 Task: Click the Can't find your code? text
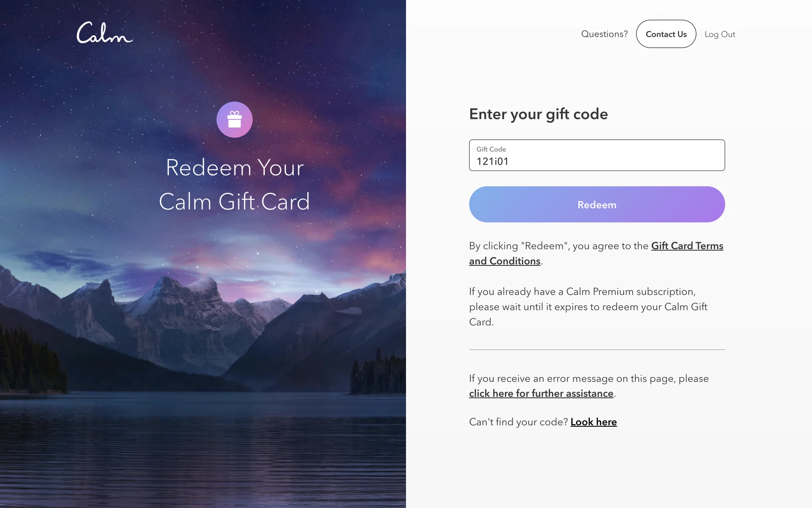[x=518, y=422]
